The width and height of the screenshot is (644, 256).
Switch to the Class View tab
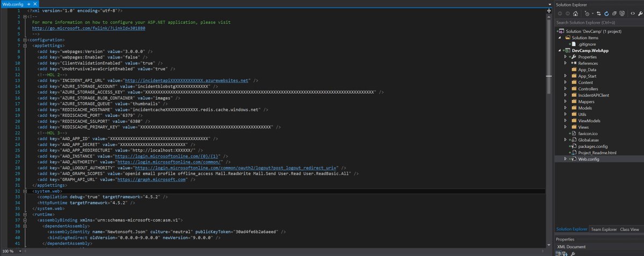click(x=629, y=229)
